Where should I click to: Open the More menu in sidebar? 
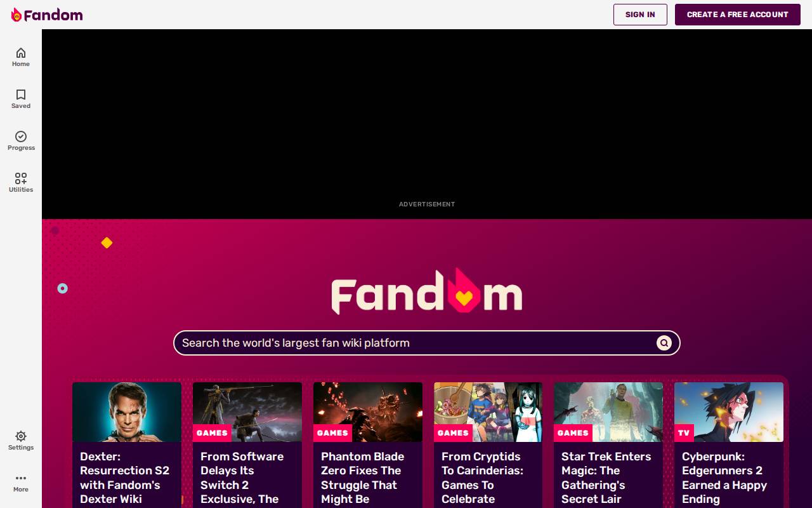(x=21, y=483)
